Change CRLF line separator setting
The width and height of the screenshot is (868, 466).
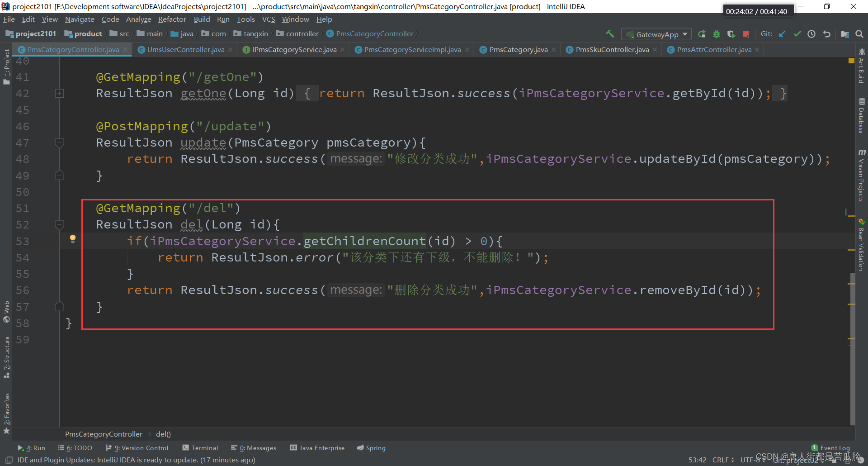[723, 460]
